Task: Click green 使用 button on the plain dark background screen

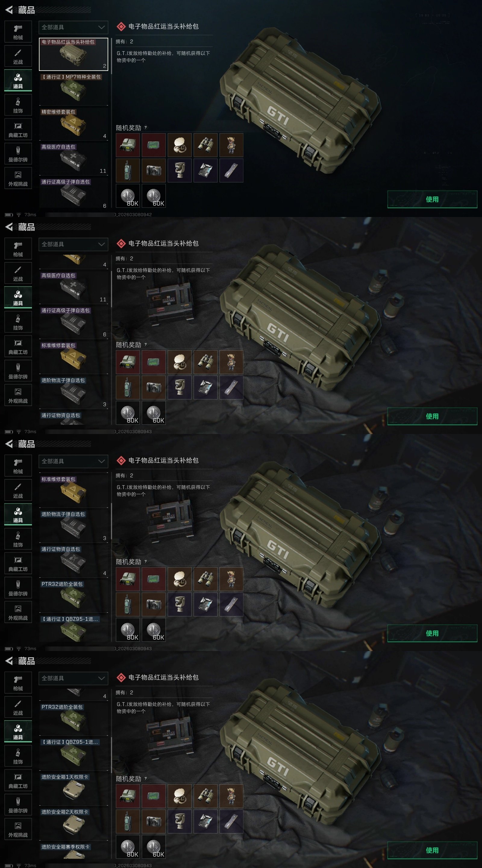Action: click(432, 199)
